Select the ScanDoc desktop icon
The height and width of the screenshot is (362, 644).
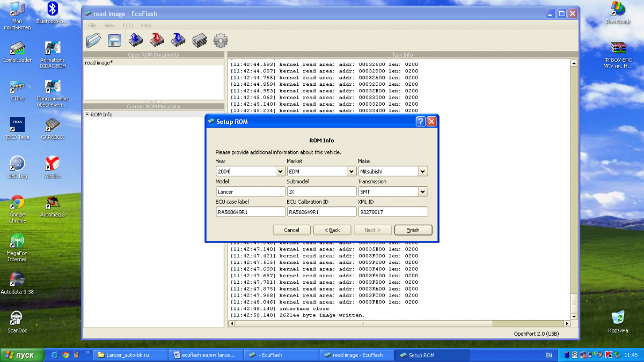[17, 322]
